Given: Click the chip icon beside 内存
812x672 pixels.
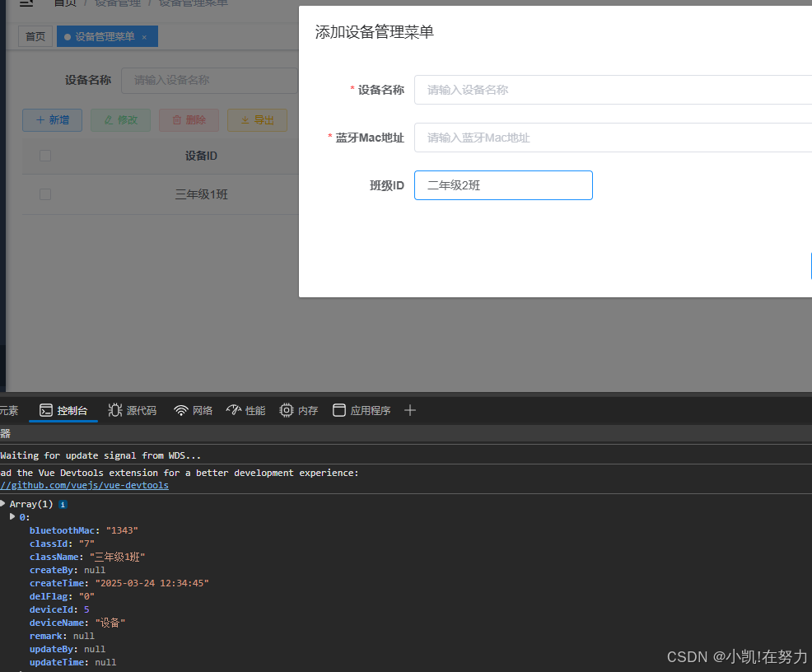Looking at the screenshot, I should pos(287,411).
